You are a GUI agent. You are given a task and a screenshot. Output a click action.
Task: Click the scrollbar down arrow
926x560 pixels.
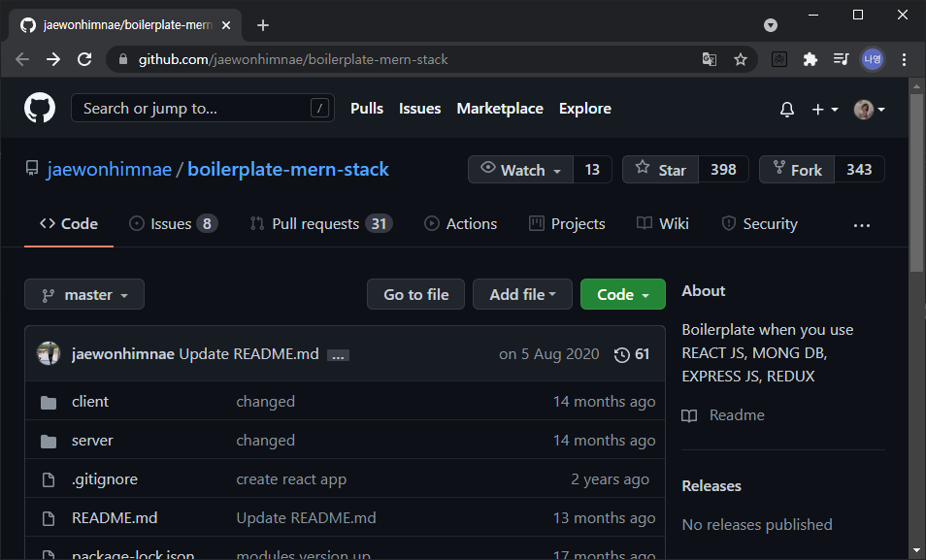tap(916, 552)
